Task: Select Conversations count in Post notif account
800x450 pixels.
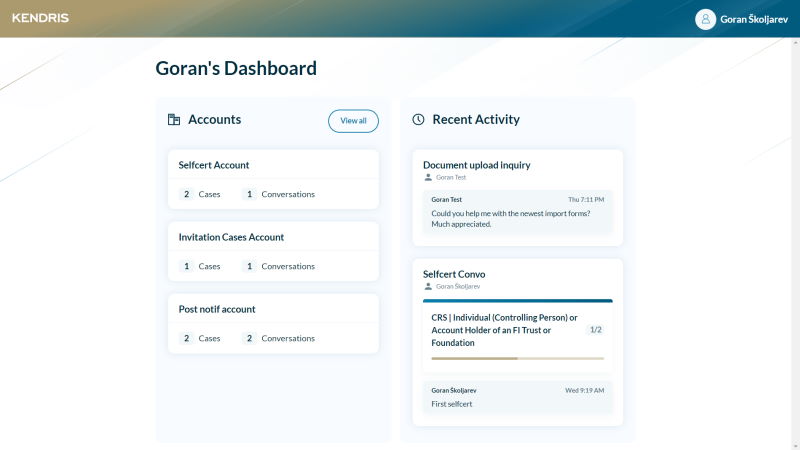Action: (278, 338)
